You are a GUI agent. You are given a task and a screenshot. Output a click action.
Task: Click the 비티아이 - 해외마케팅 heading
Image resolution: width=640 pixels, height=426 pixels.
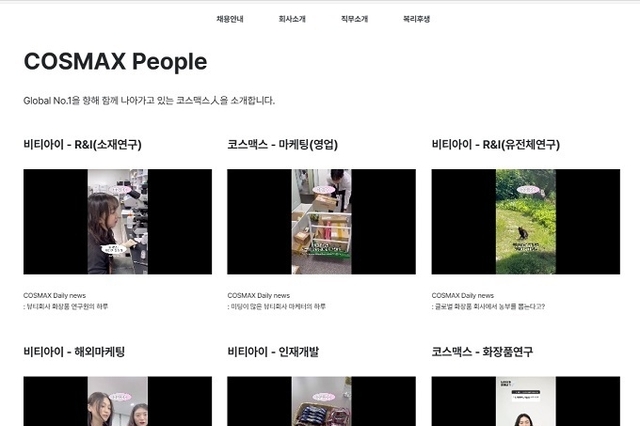click(x=74, y=352)
